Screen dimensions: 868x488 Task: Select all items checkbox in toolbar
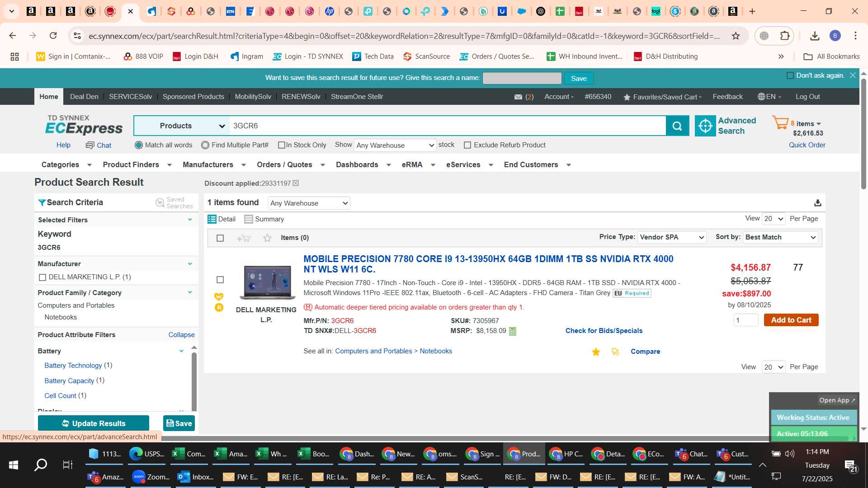coord(220,238)
